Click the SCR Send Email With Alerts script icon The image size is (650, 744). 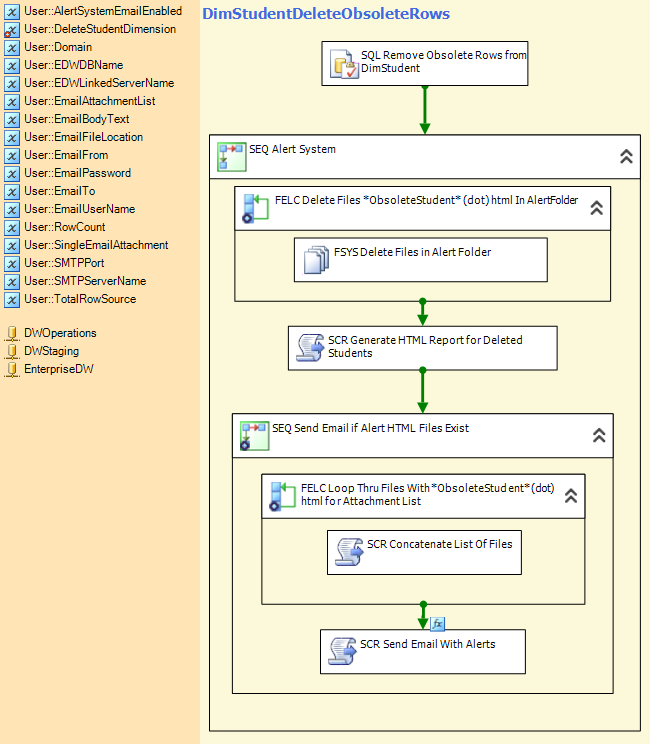(343, 651)
